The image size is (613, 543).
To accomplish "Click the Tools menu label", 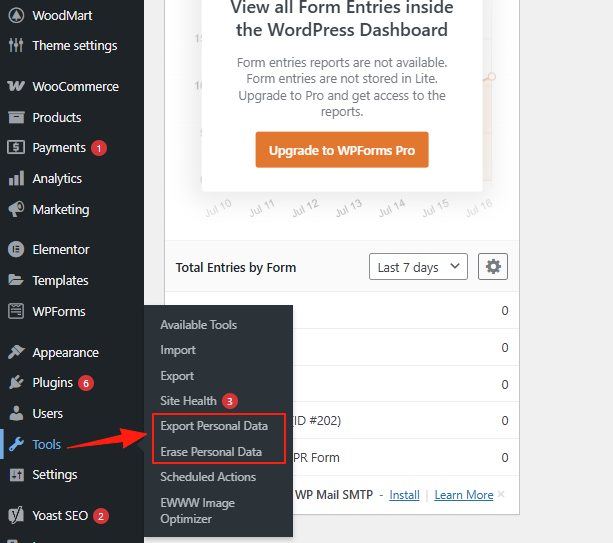I will point(47,444).
